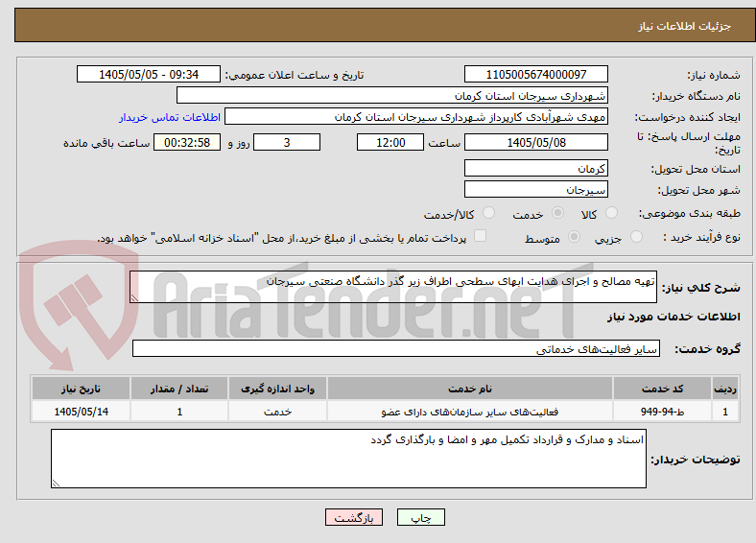Click the quantity cell 1 under تعداد / مقدار
This screenshot has width=756, height=543.
pos(178,412)
